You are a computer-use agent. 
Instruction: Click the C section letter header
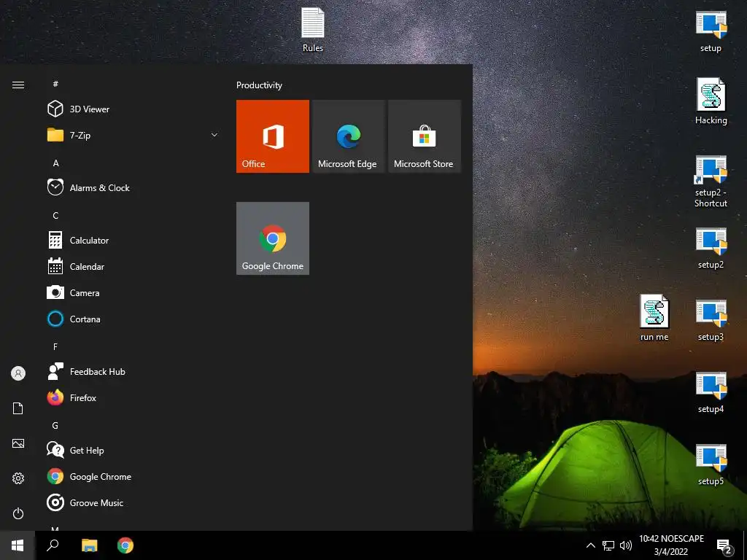(x=55, y=216)
